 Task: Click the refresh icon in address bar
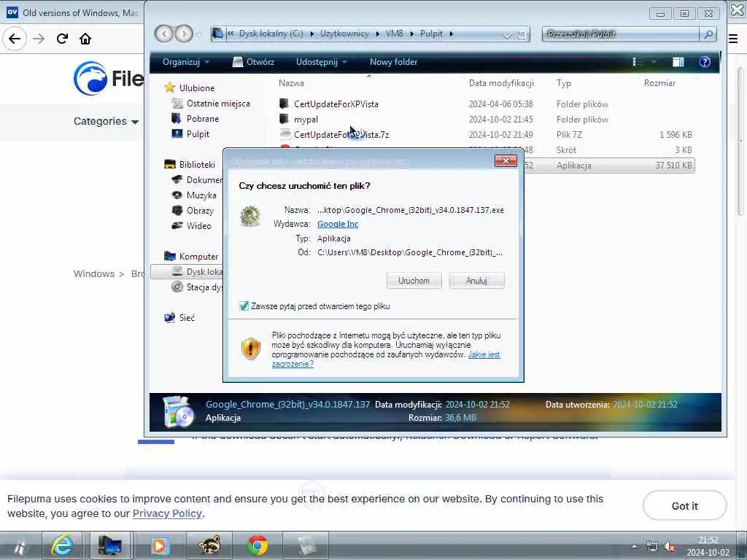click(522, 35)
